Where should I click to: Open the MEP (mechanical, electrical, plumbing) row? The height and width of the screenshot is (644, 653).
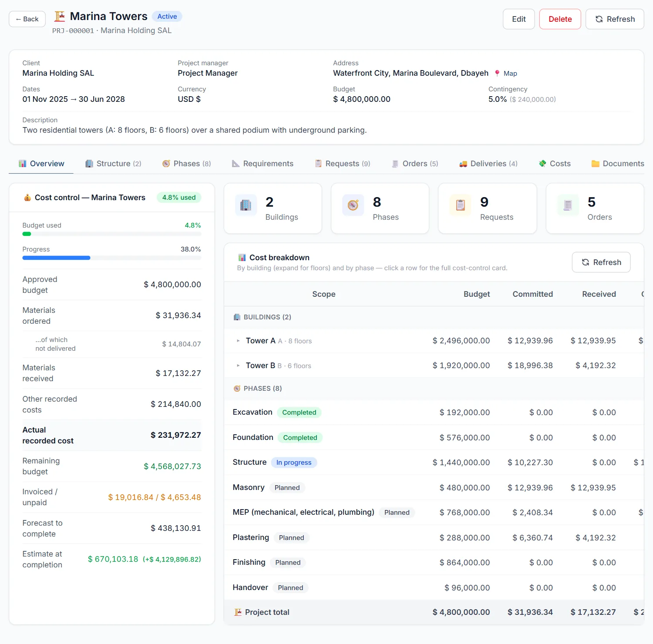[x=434, y=513]
